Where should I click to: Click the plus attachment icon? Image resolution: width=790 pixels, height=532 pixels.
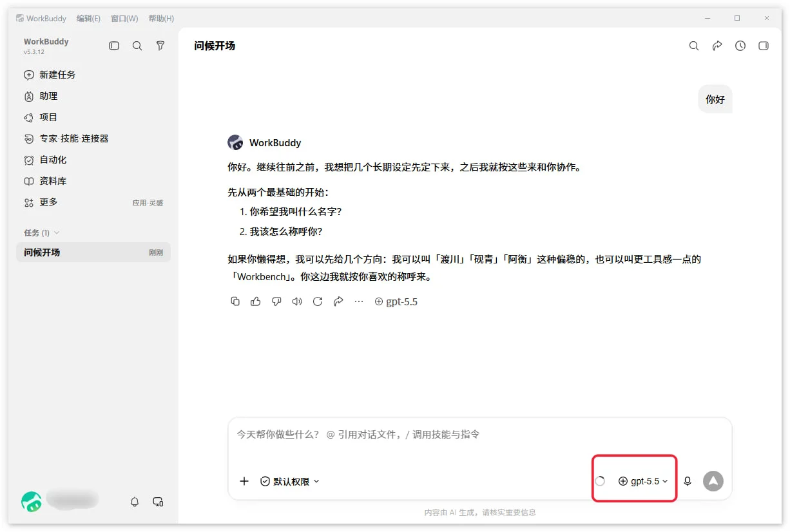244,481
